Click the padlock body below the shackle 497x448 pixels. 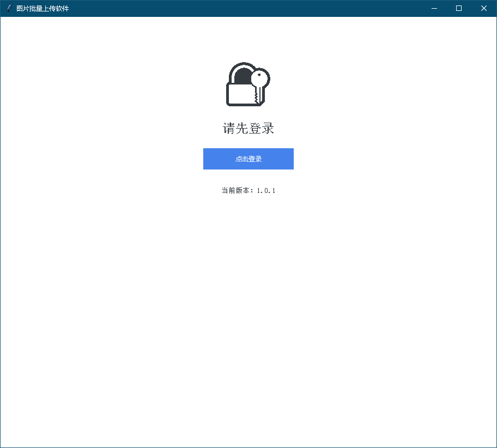(x=239, y=94)
